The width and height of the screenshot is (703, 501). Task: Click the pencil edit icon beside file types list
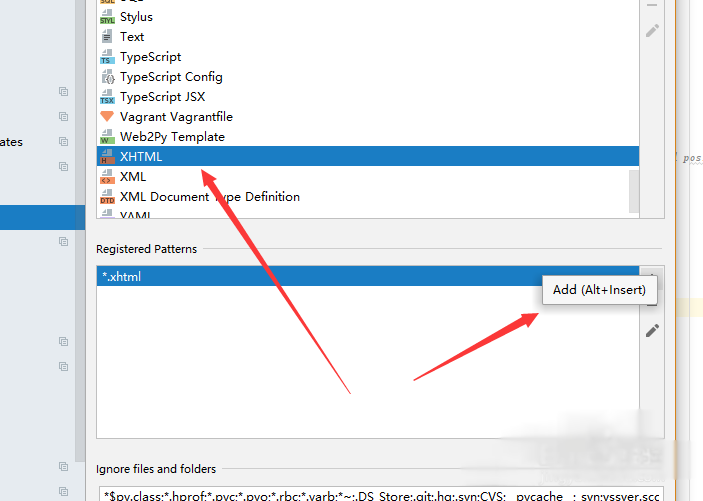pyautogui.click(x=652, y=31)
